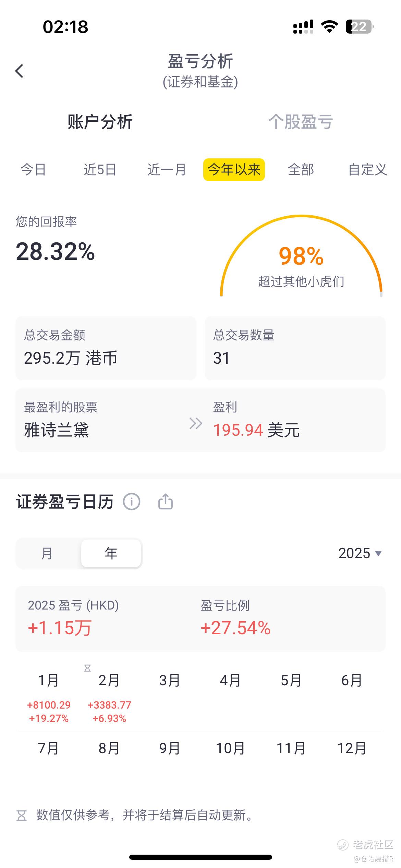Tap the share calendar icon
The width and height of the screenshot is (401, 868).
coord(166,502)
